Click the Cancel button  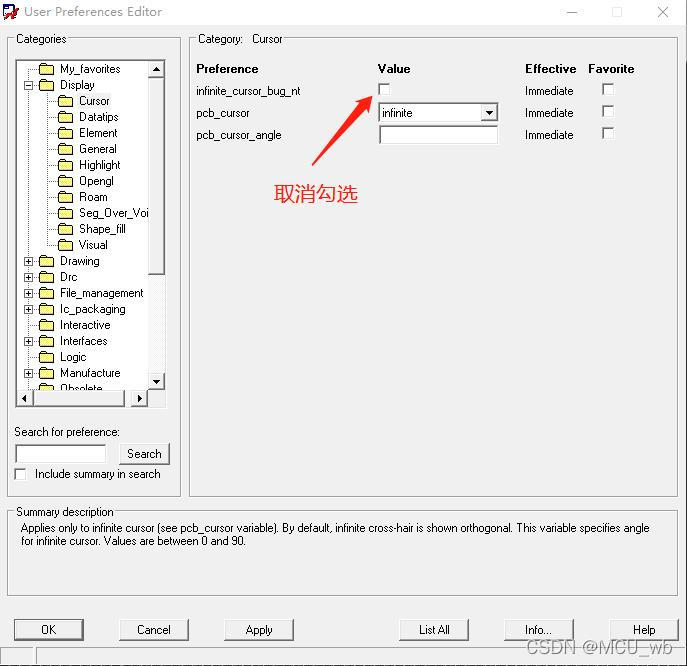(154, 630)
